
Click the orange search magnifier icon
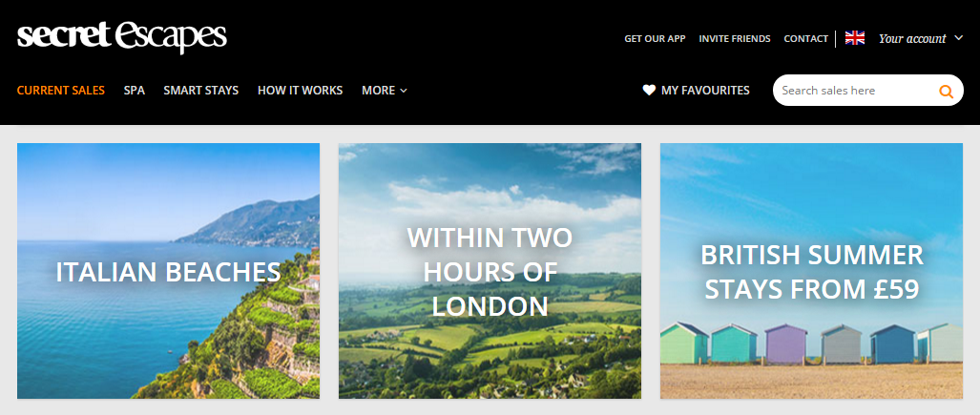946,92
